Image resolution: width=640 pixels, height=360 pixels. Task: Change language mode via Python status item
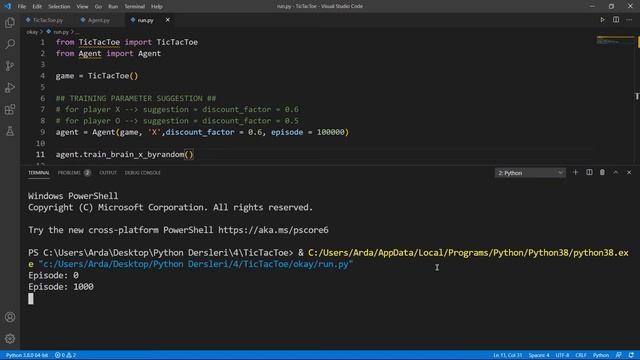(600, 355)
